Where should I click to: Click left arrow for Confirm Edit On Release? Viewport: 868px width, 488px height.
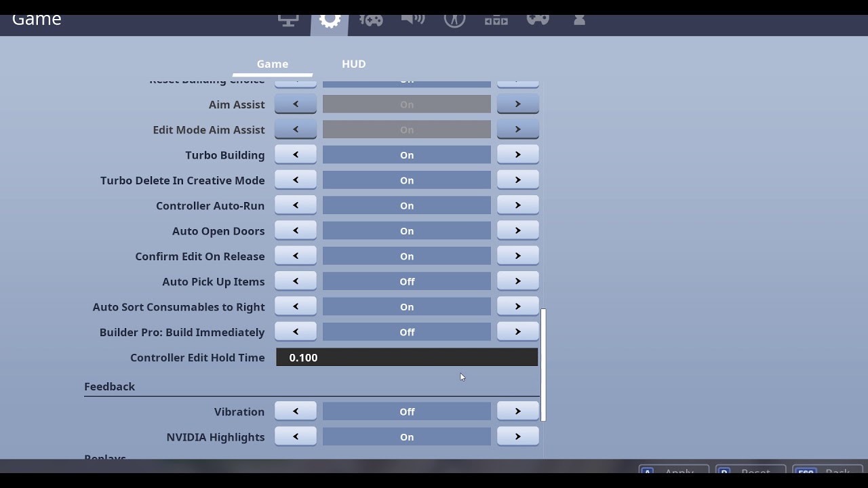click(296, 256)
